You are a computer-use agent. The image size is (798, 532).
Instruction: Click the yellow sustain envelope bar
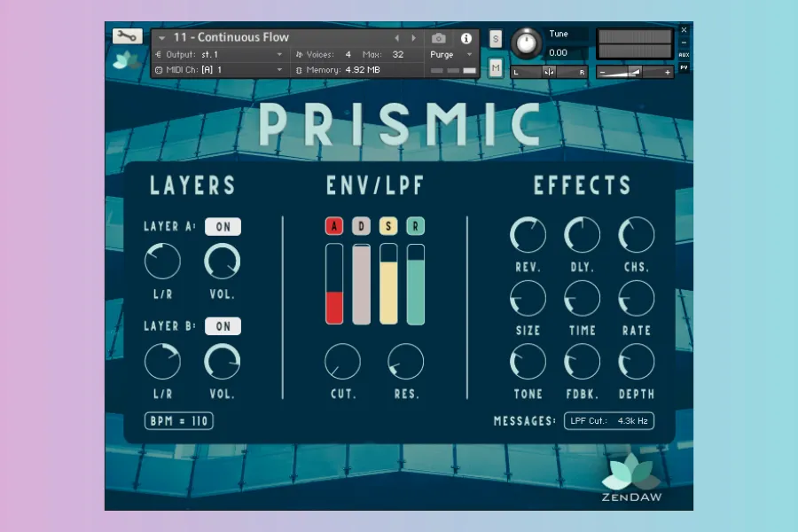click(x=388, y=284)
